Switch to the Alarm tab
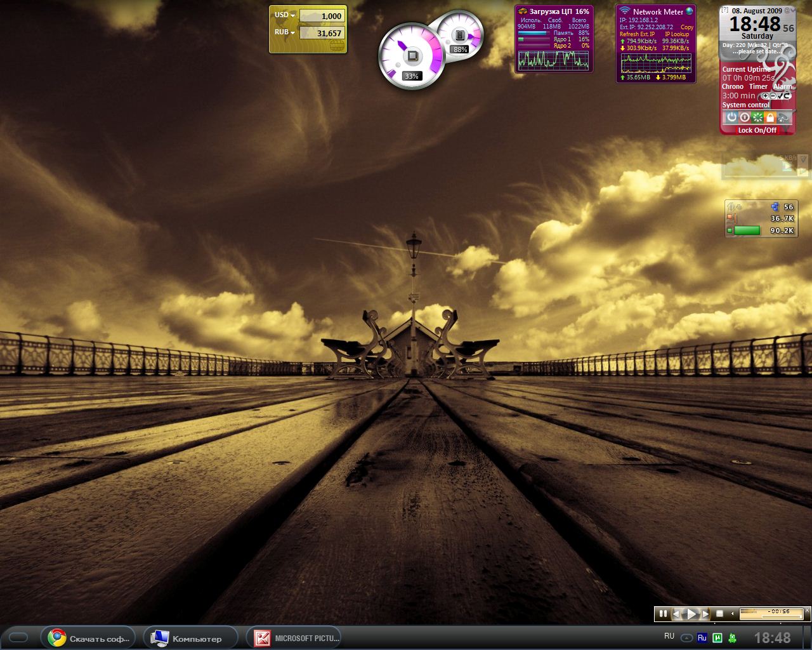The image size is (812, 650). pos(782,86)
